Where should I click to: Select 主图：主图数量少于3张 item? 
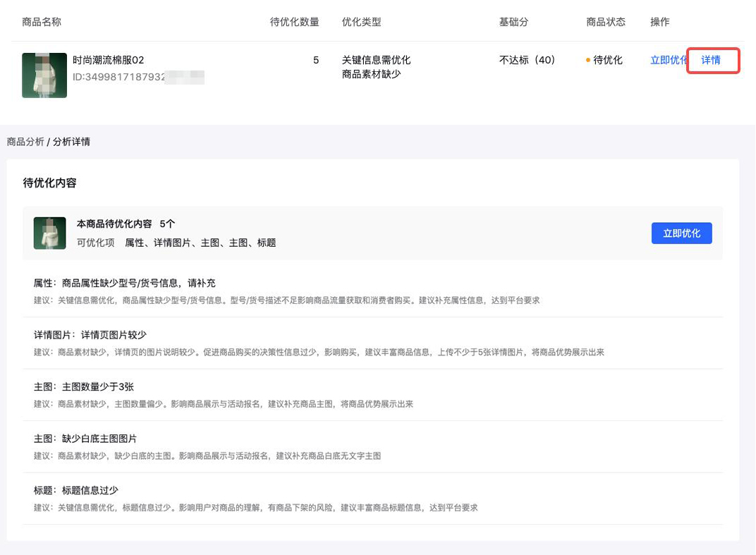(84, 386)
